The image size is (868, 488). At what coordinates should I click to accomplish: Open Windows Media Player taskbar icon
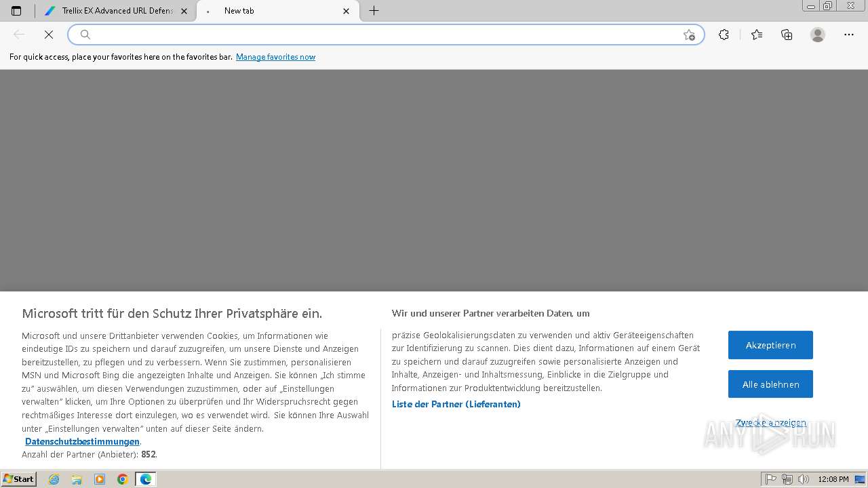[100, 479]
